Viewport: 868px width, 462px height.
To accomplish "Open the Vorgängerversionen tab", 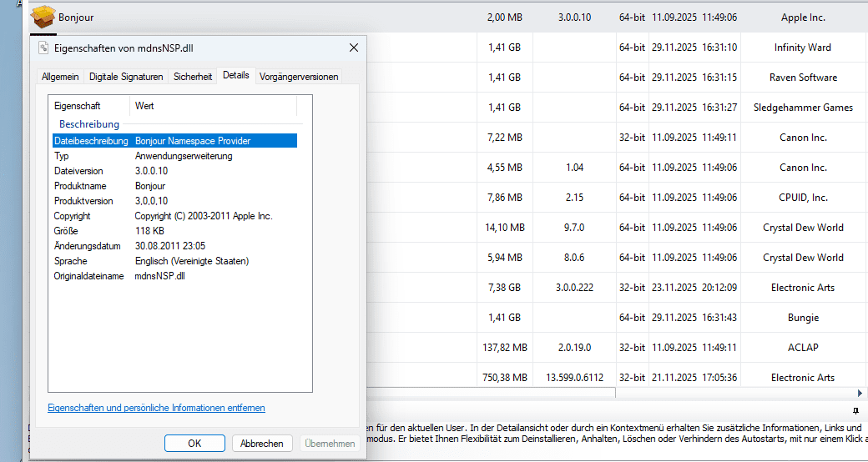I will coord(299,77).
